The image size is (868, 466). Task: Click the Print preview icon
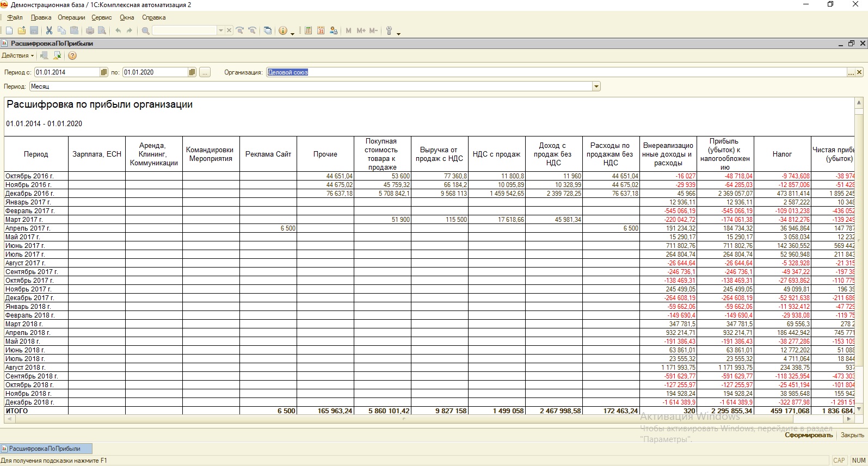pos(102,30)
